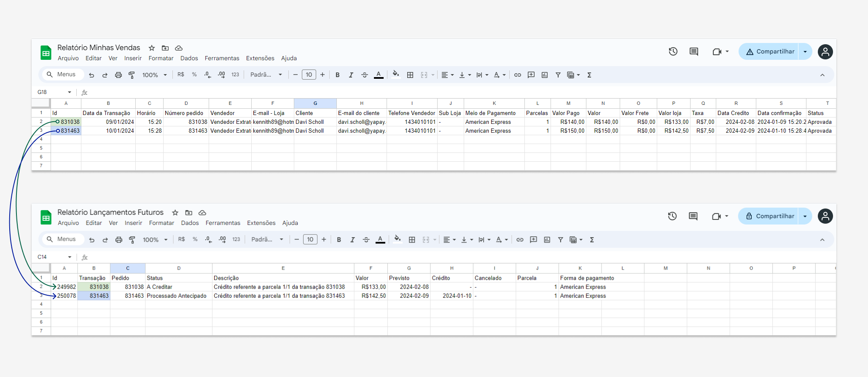Open meeting camera dropdown in Lançamentos Futuros sheet
Viewport: 868px width, 377px height.
[727, 216]
